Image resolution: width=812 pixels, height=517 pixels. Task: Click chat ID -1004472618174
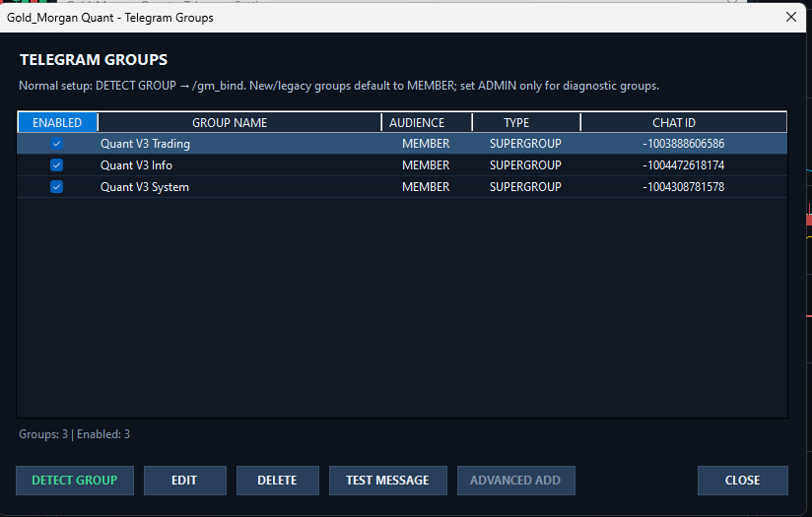(x=684, y=165)
